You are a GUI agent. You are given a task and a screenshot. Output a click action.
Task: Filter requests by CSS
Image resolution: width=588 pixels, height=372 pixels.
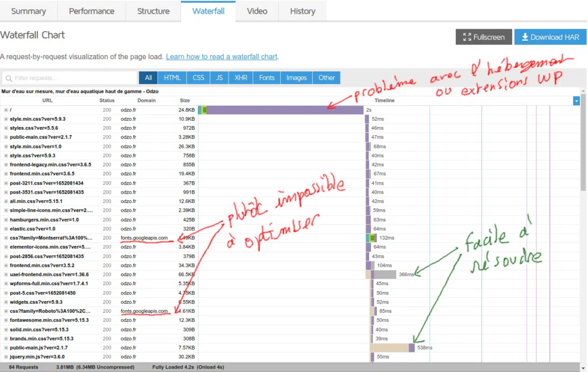(x=198, y=77)
